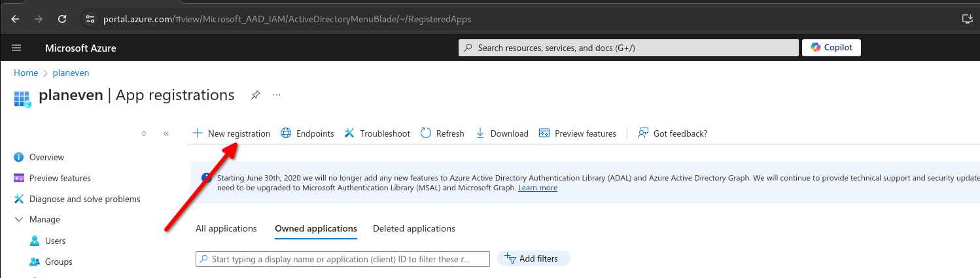The height and width of the screenshot is (278, 980).
Task: Click the sidebar expand/collapse sort arrows
Action: [144, 133]
